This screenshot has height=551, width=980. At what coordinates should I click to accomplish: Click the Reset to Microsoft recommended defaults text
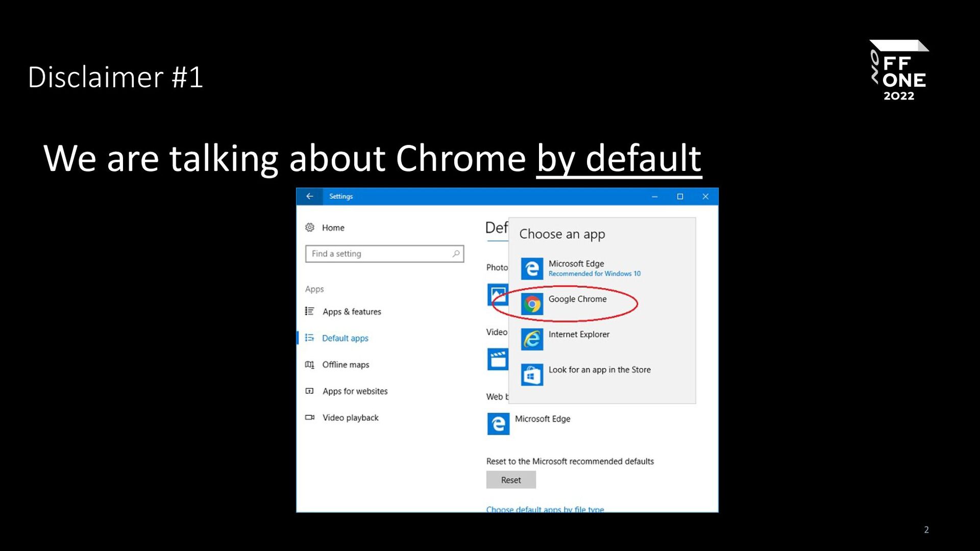tap(570, 461)
